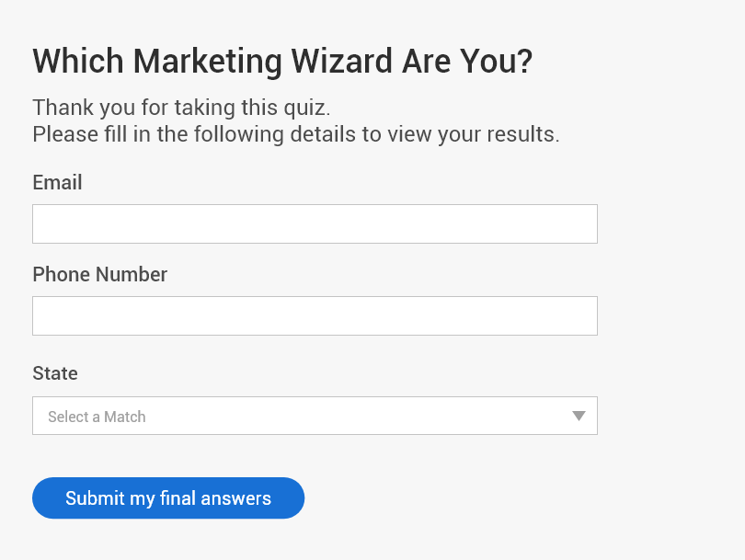
Task: Click the 'Select a Match' placeholder text
Action: 97,417
